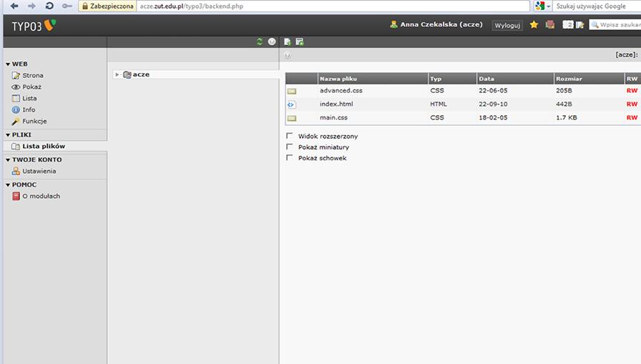The image size is (641, 364).
Task: Click the 205B size cell
Action: pyautogui.click(x=564, y=90)
